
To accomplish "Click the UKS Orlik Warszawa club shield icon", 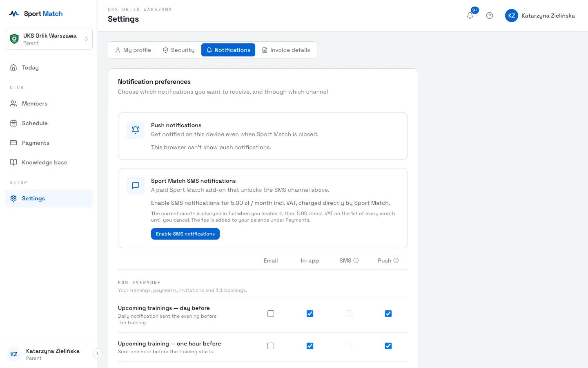I will point(14,39).
